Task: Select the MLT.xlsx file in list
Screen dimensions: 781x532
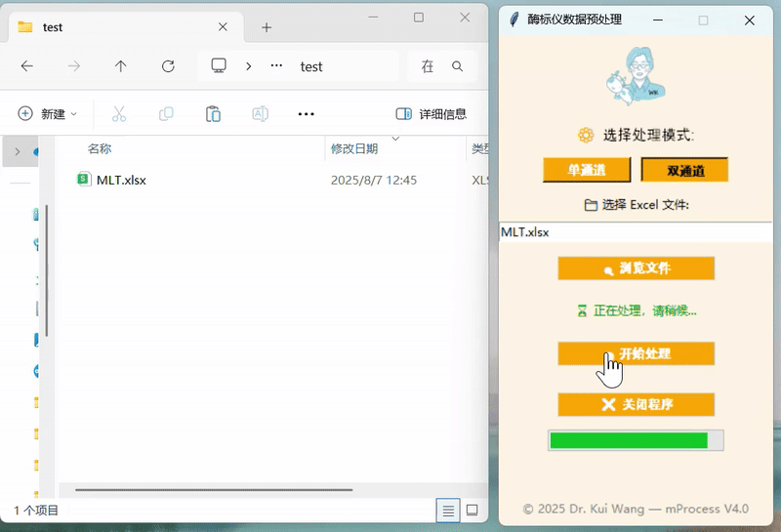Action: coord(121,180)
